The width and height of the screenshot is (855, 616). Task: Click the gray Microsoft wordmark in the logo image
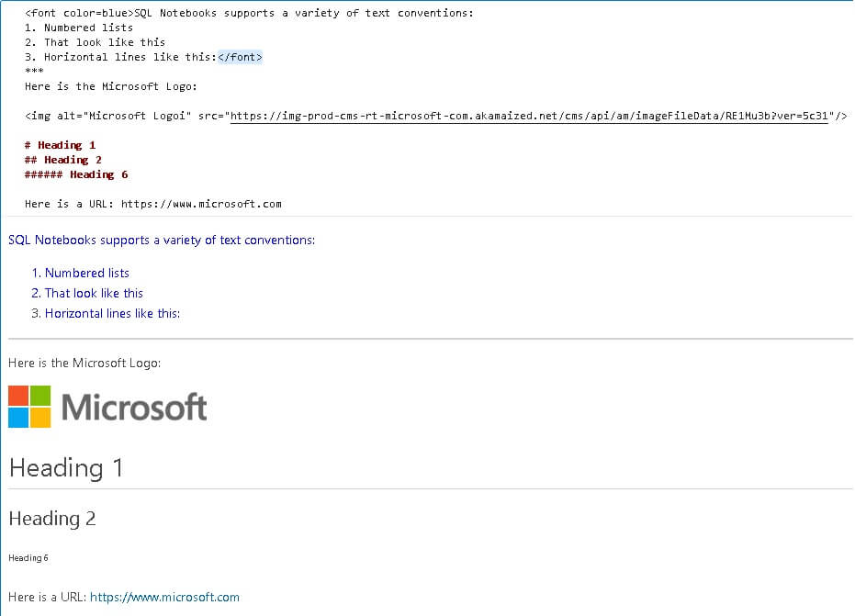134,407
